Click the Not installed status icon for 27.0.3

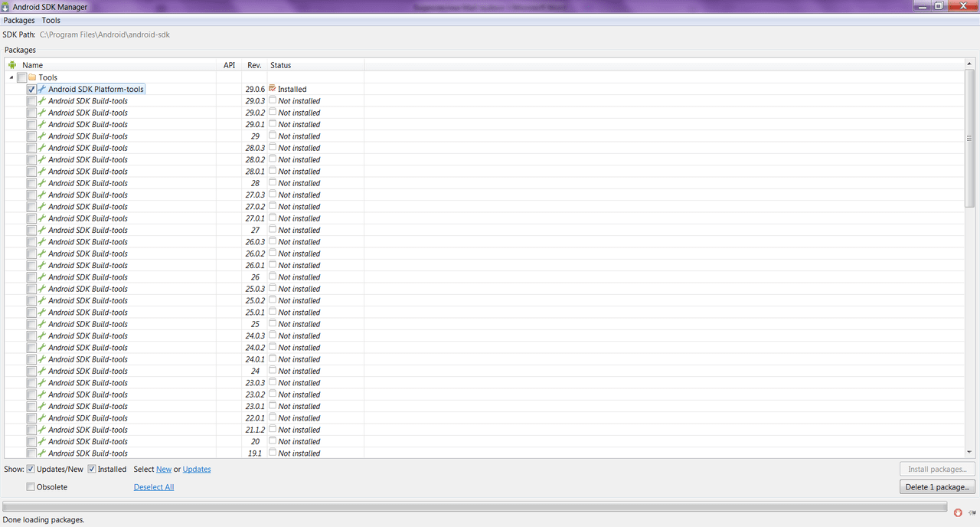273,195
